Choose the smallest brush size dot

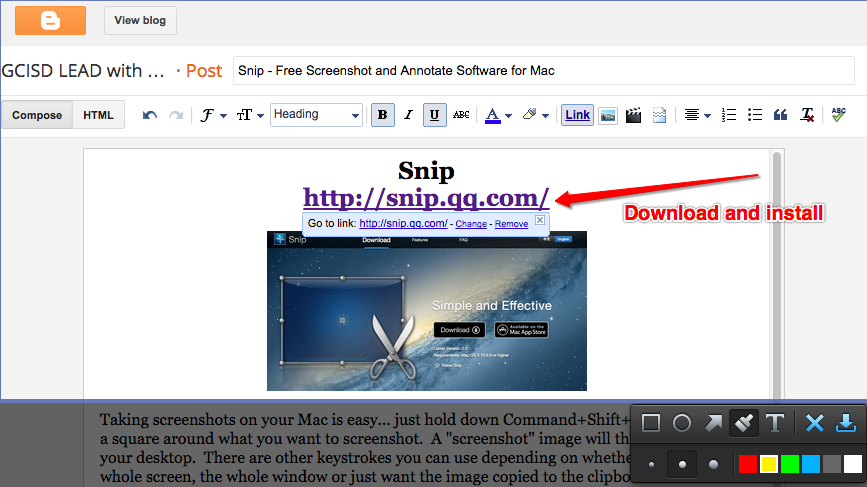pos(651,465)
